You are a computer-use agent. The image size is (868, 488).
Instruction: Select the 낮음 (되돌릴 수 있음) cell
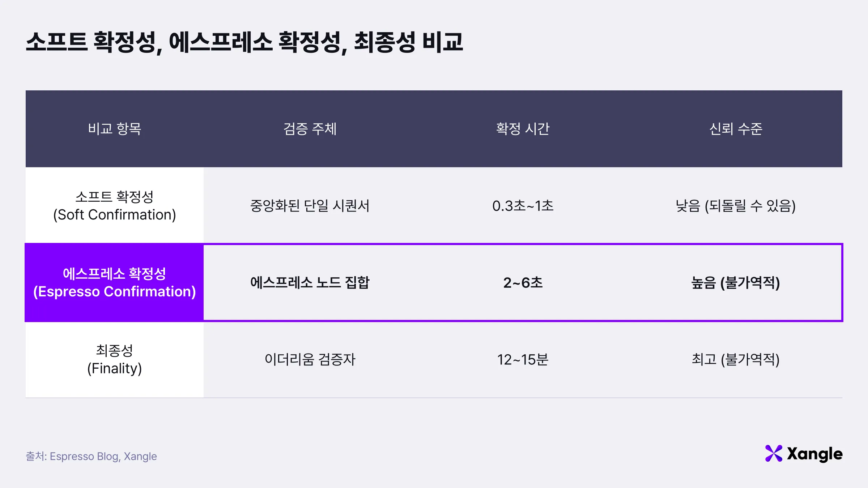736,206
